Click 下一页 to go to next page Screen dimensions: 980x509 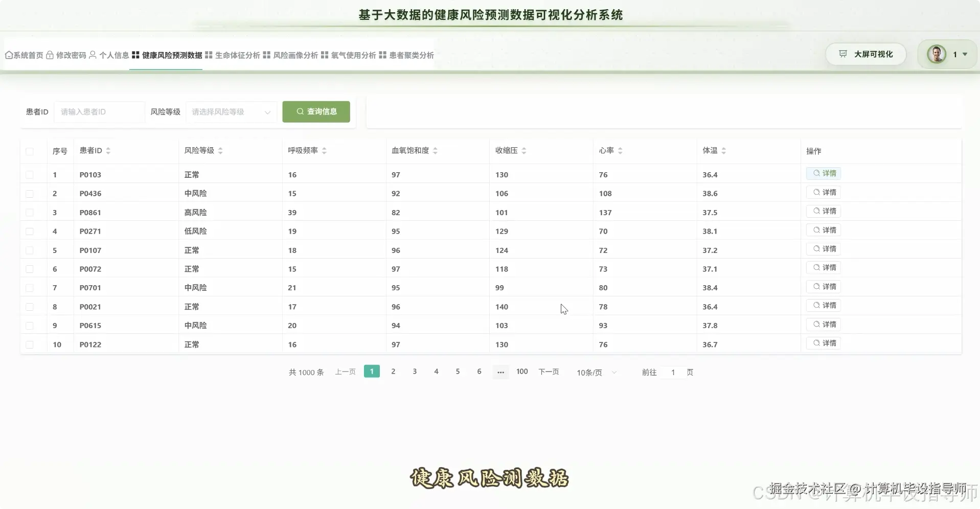coord(548,372)
